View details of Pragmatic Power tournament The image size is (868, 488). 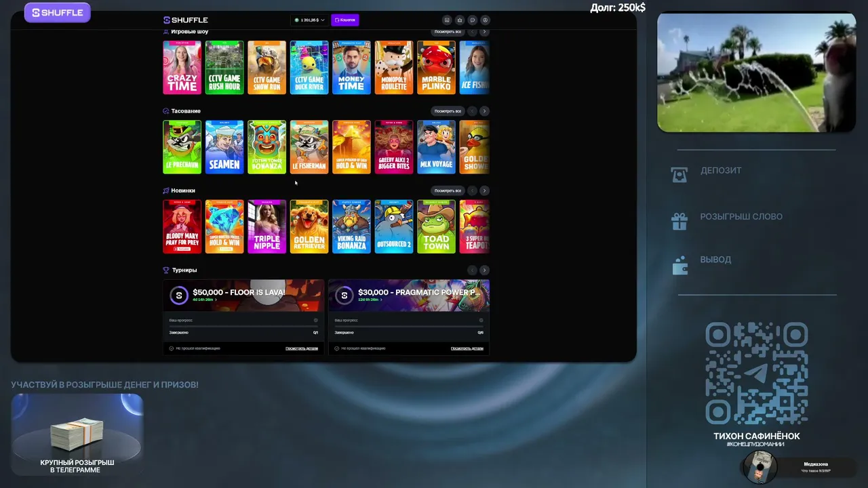(467, 348)
